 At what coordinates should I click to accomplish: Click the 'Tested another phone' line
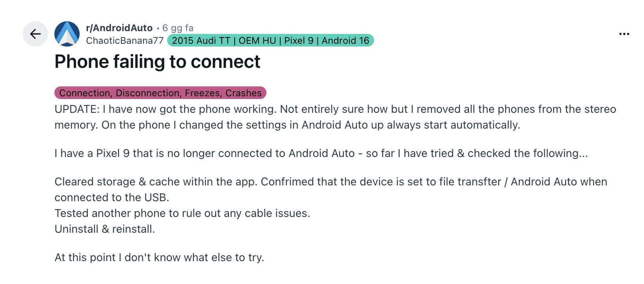(x=182, y=213)
